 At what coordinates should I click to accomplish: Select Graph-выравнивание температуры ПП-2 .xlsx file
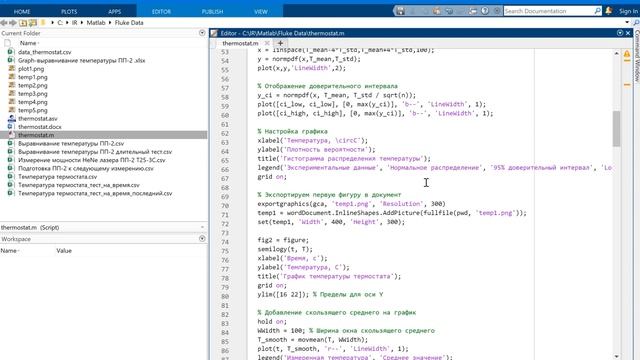(x=82, y=60)
